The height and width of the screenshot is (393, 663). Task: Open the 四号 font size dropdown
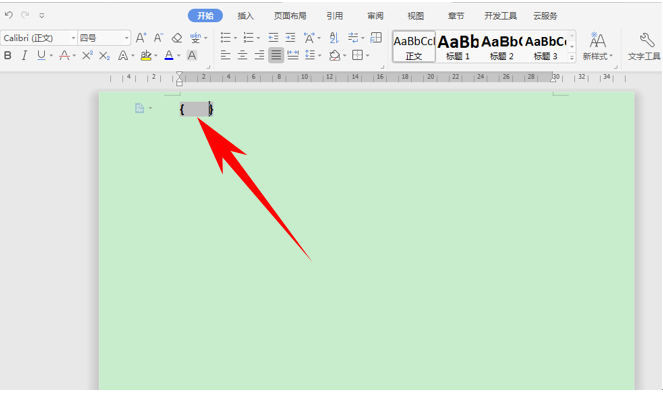126,38
